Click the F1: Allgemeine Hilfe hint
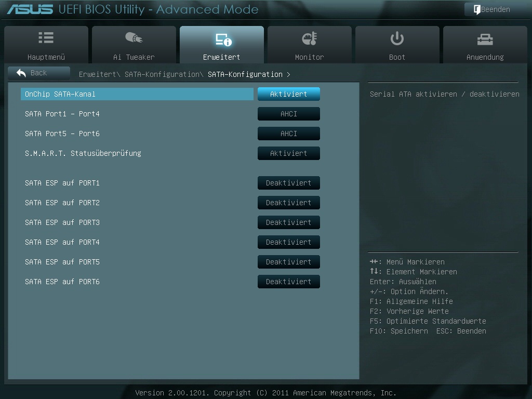The image size is (532, 399). click(x=411, y=301)
